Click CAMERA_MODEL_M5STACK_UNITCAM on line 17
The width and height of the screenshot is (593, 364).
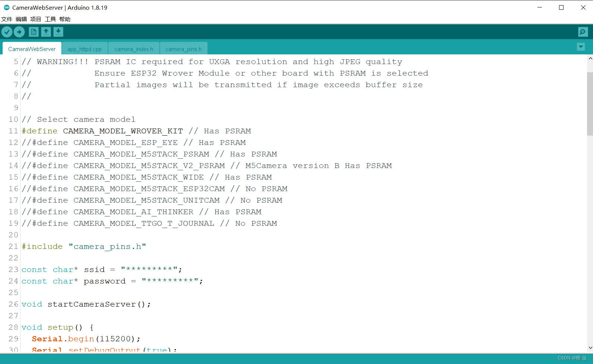click(x=146, y=200)
